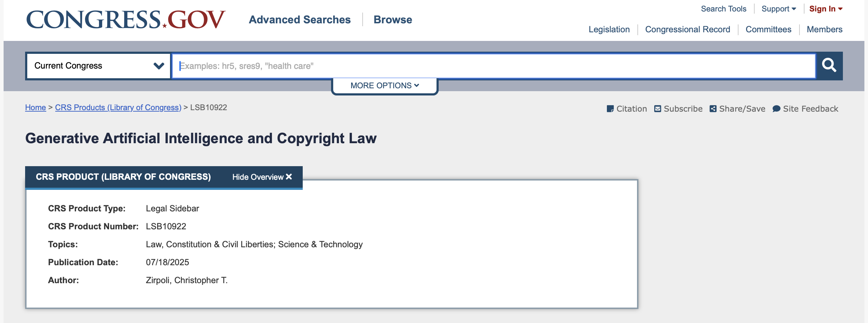
Task: Click the Subscribe envelope icon
Action: [657, 109]
